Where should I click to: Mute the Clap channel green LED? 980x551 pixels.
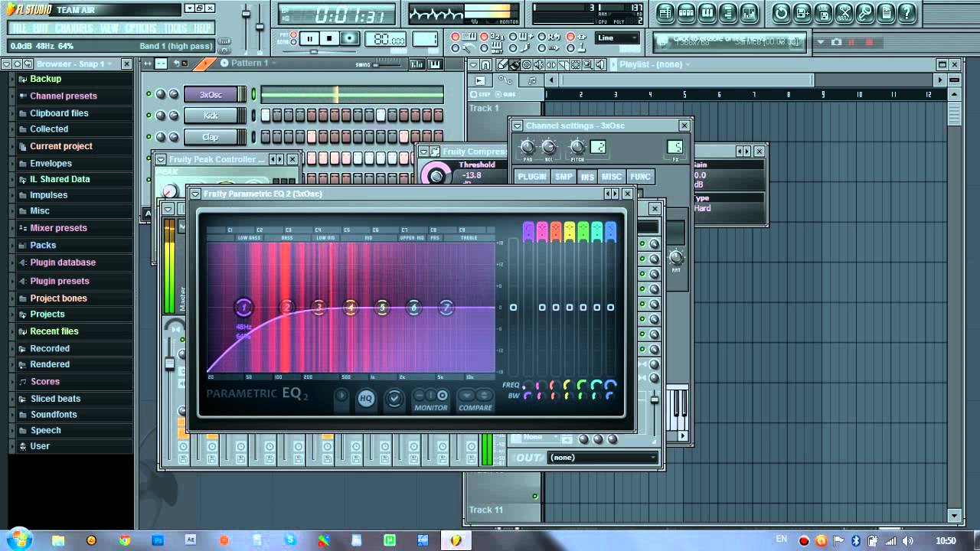[149, 137]
